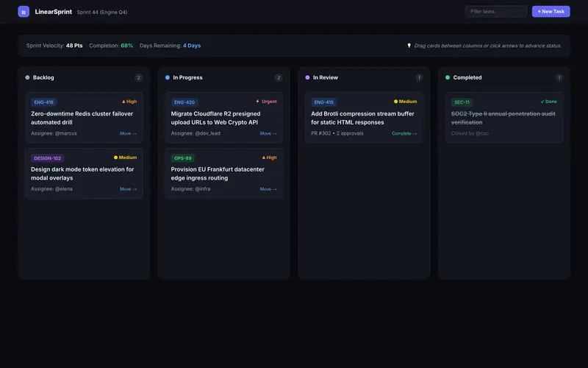The image size is (588, 368).
Task: Move the EU Frankfurt datacenter card forward
Action: pyautogui.click(x=268, y=189)
